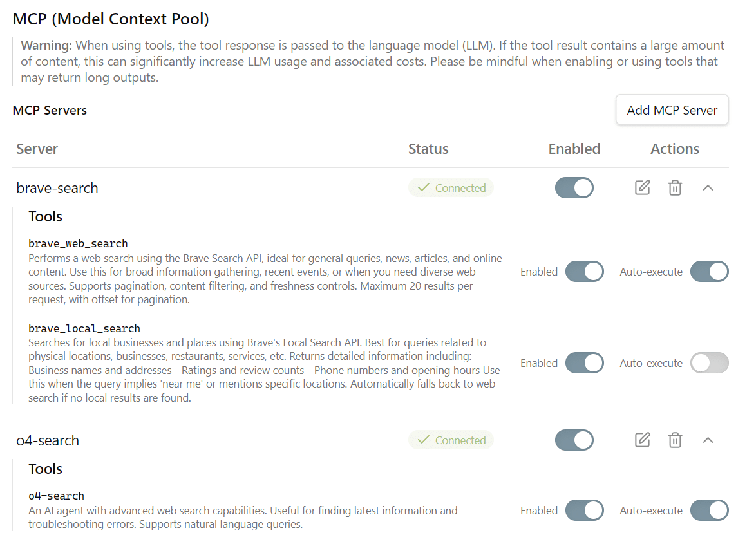Viewport: 756px width, 553px height.
Task: Delete the brave-search server
Action: point(675,188)
